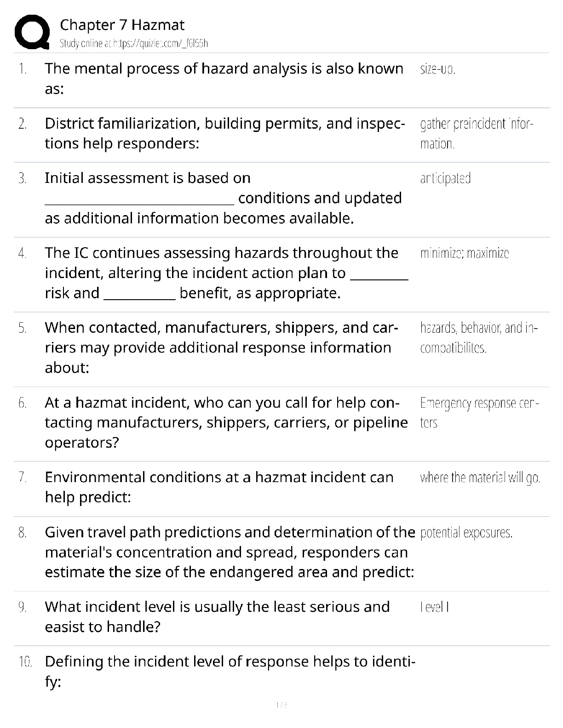This screenshot has width=563, height=728.
Task: Select question 10 about defining incident level
Action: [230, 671]
